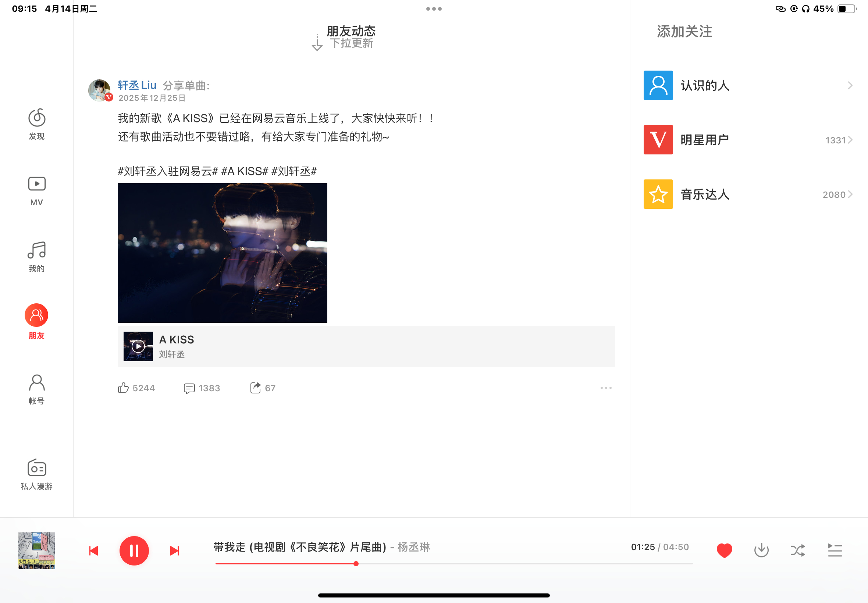Switch to the 朋友 friends tab
This screenshot has width=868, height=603.
pyautogui.click(x=36, y=320)
